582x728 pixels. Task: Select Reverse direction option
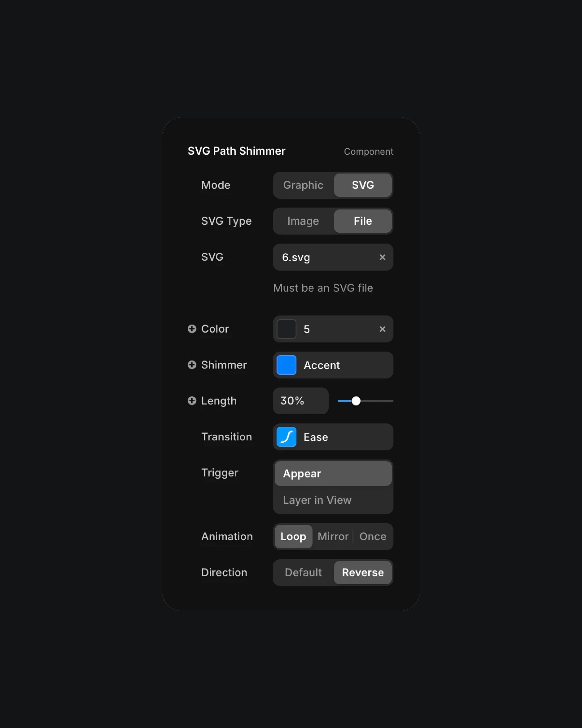point(363,572)
